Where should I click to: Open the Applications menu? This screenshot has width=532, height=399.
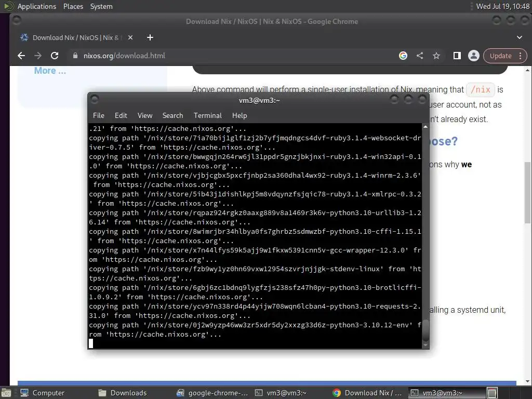37,6
